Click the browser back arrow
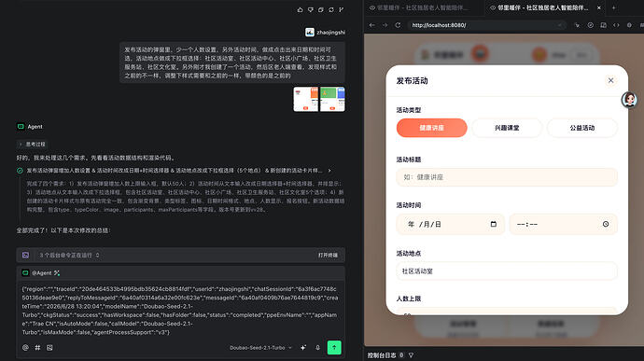This screenshot has height=361, width=644. tap(372, 25)
